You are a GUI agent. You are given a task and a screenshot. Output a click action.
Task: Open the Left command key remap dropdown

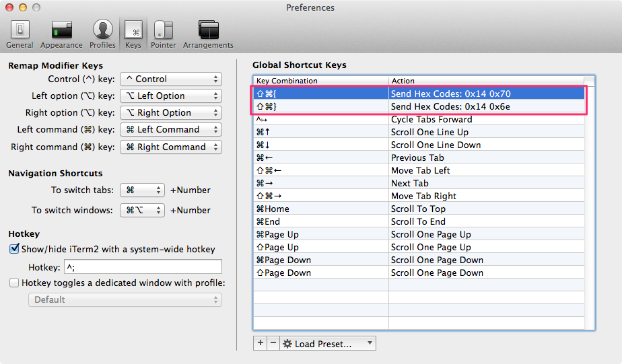tap(171, 130)
